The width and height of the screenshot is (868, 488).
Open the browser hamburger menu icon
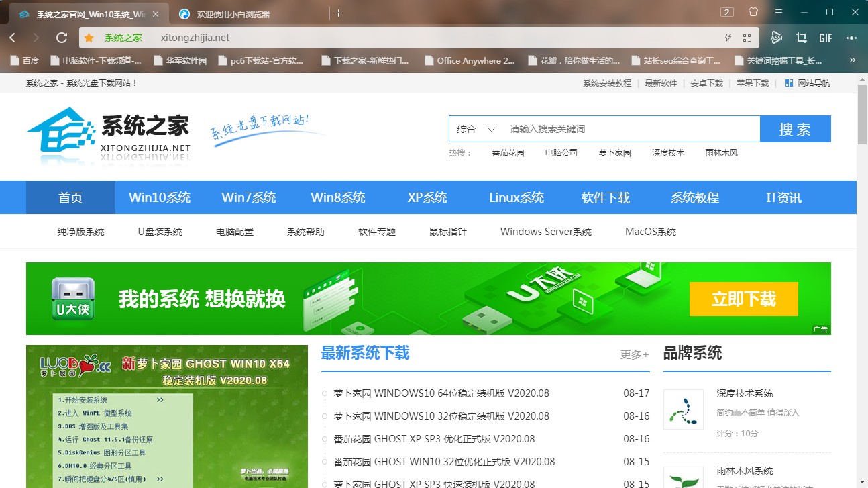point(778,12)
